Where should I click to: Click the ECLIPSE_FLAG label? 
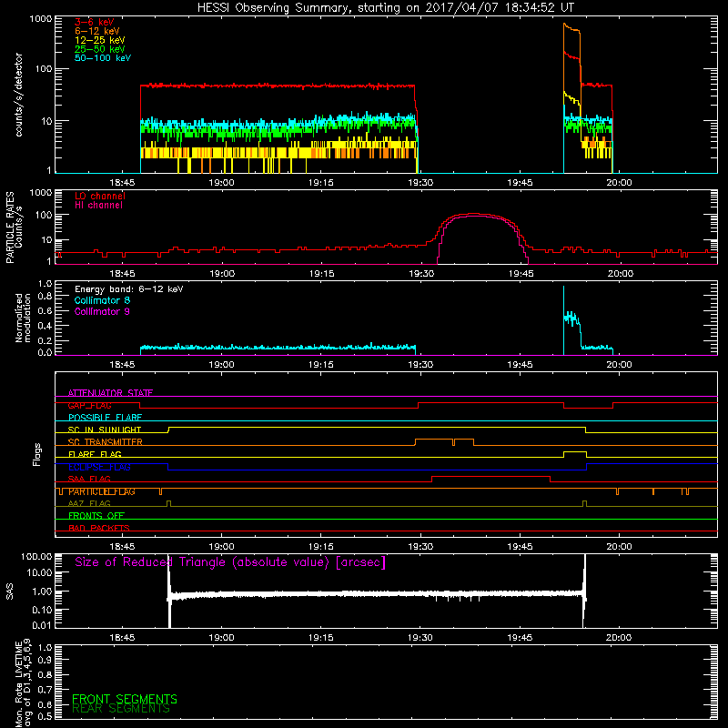(x=99, y=467)
